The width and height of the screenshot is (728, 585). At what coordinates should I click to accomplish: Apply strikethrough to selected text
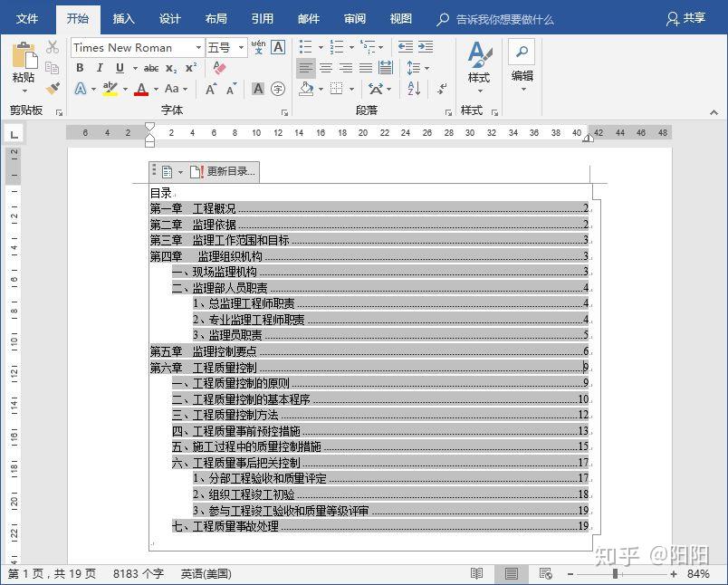click(x=150, y=67)
